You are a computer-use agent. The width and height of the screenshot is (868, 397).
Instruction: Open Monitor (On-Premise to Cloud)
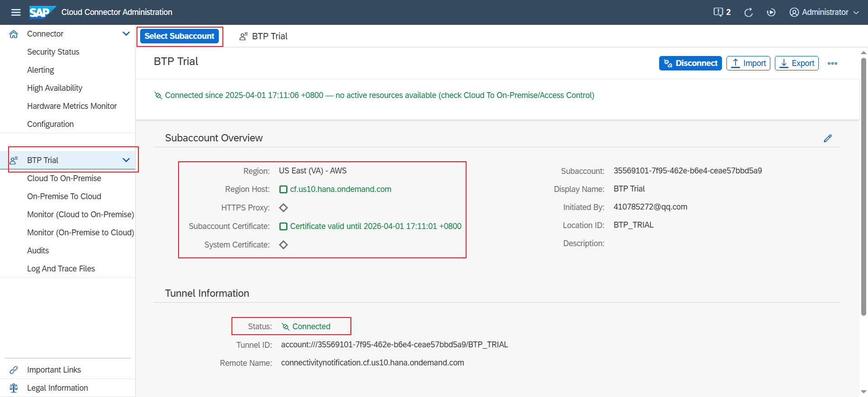tap(80, 233)
